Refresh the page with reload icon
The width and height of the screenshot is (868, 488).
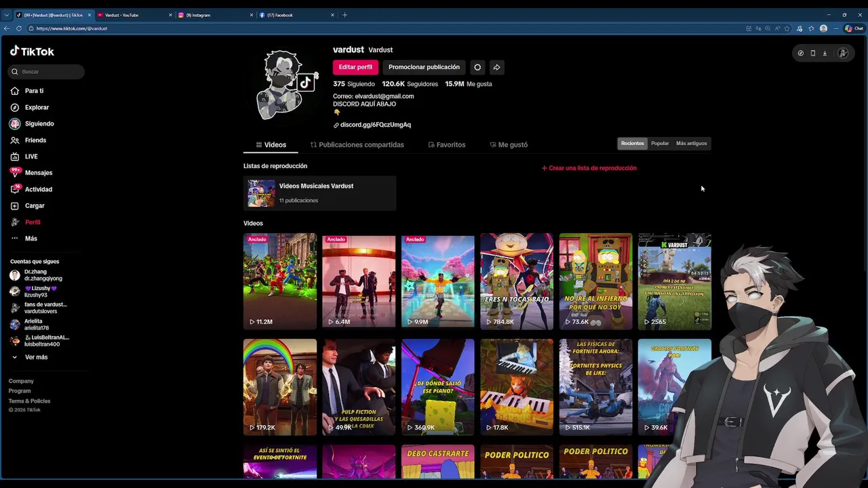[x=19, y=28]
